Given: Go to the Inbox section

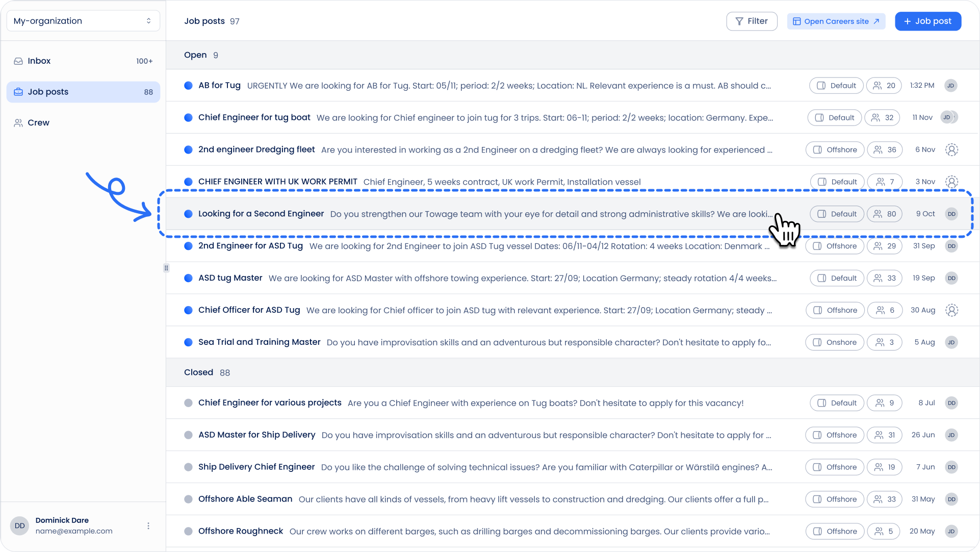Looking at the screenshot, I should [39, 61].
